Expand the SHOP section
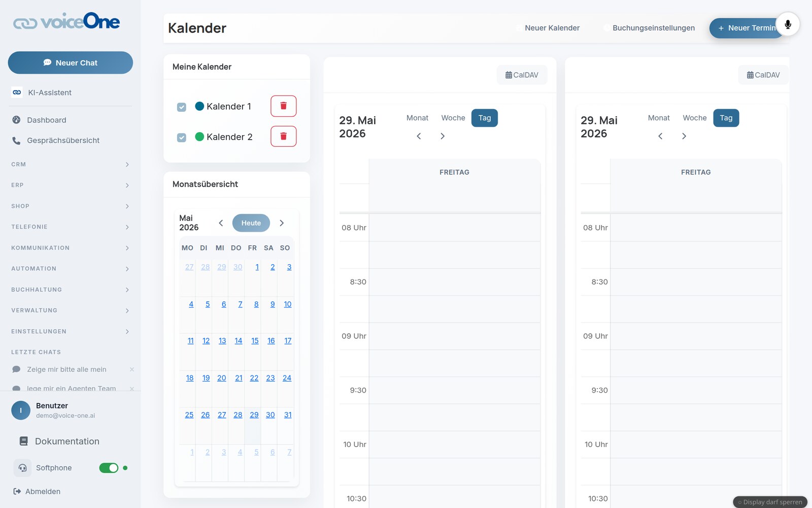The width and height of the screenshot is (812, 508). (x=70, y=206)
